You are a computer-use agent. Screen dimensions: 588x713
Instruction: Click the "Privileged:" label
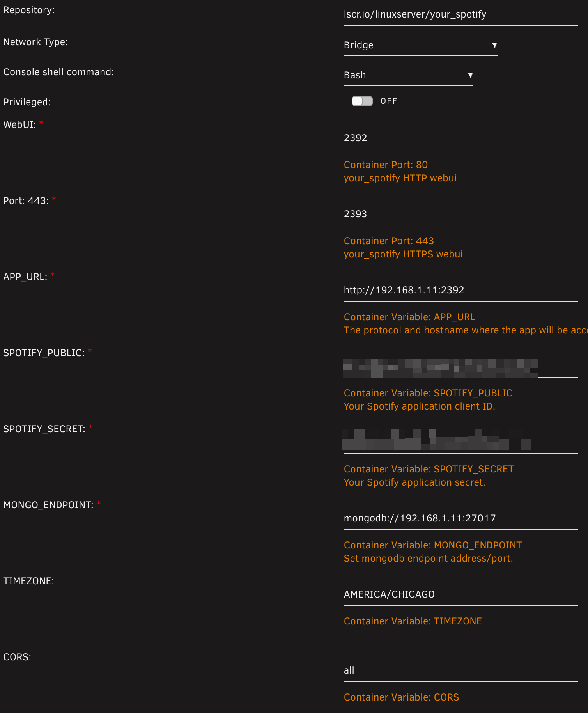(27, 102)
